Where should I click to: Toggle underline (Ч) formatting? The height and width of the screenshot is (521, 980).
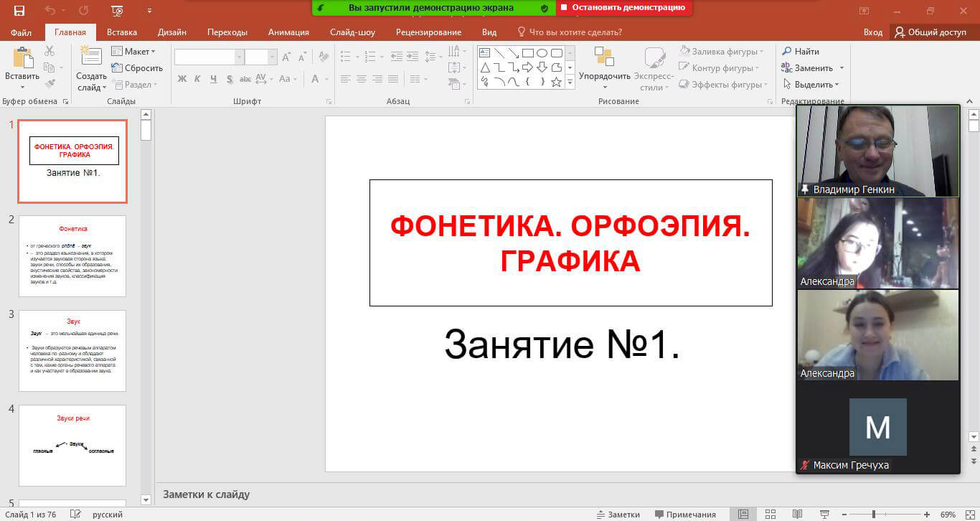pyautogui.click(x=214, y=79)
